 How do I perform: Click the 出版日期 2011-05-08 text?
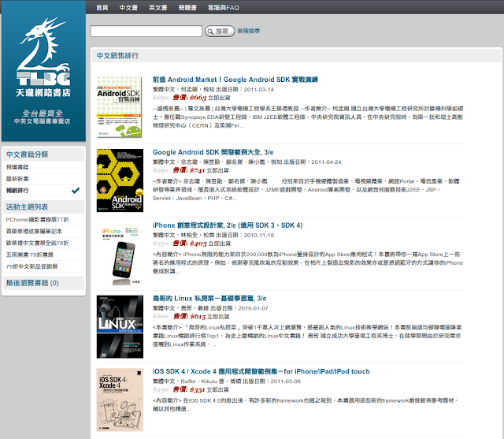tap(272, 381)
